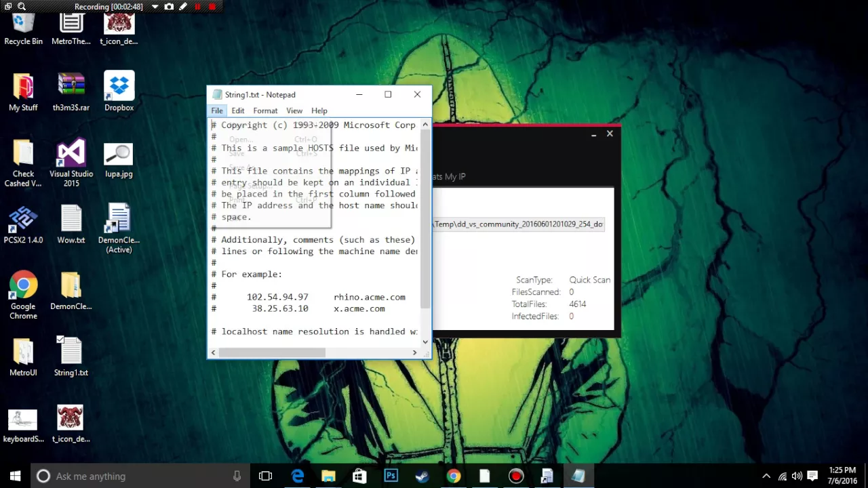Viewport: 868px width, 488px height.
Task: Click the Ask me anything search box
Action: point(140,476)
